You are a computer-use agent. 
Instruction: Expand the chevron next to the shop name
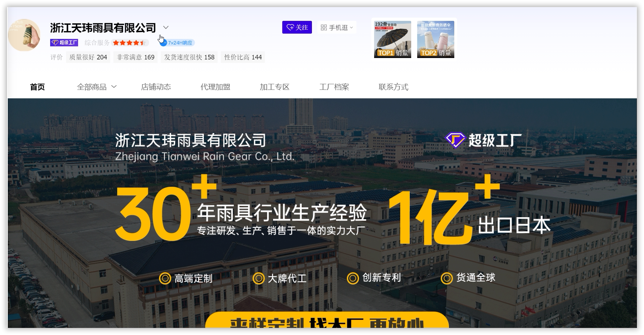pos(166,27)
